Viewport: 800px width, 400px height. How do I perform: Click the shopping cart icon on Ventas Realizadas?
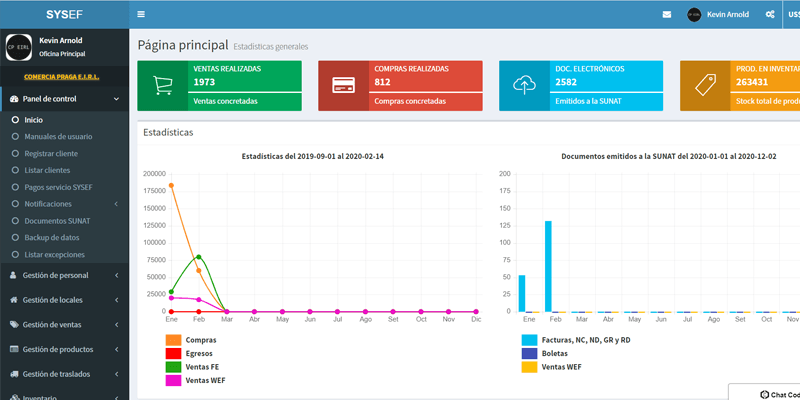(162, 86)
